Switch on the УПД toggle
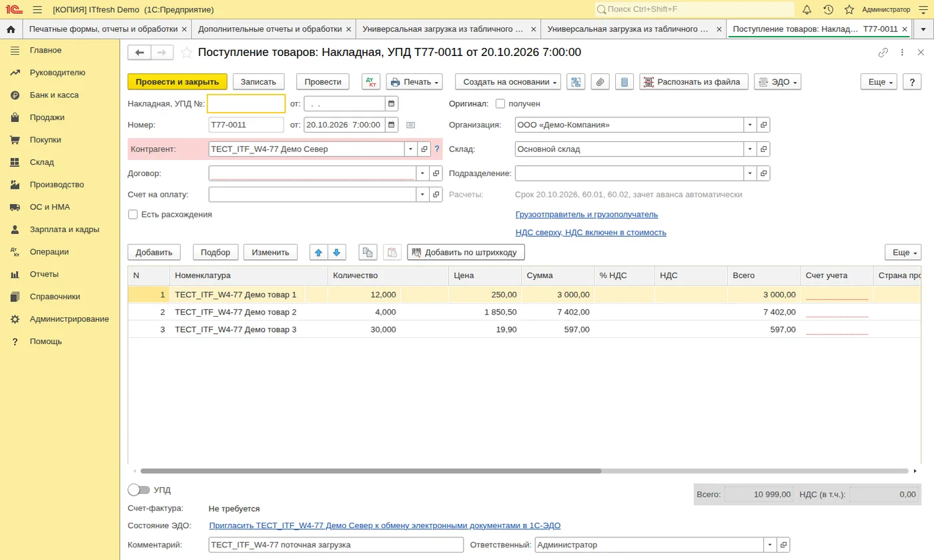934x560 pixels. pos(139,489)
